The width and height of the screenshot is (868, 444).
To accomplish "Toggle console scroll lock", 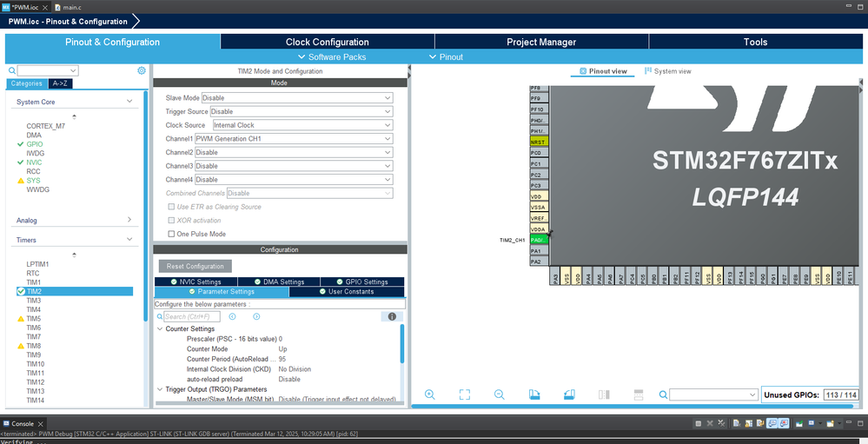I will tap(748, 423).
